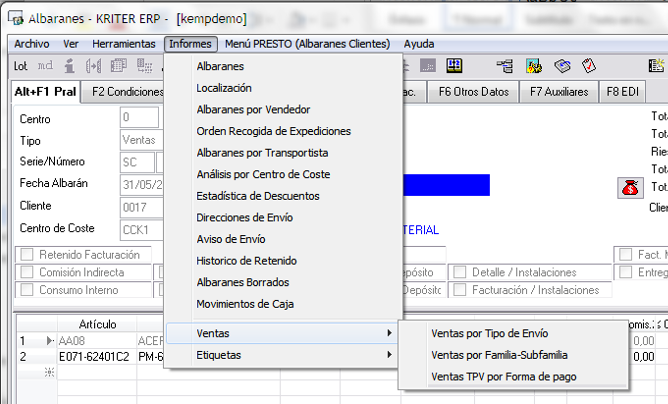Click the greyed 'md' toolbar icon
The image size is (668, 404).
point(45,66)
